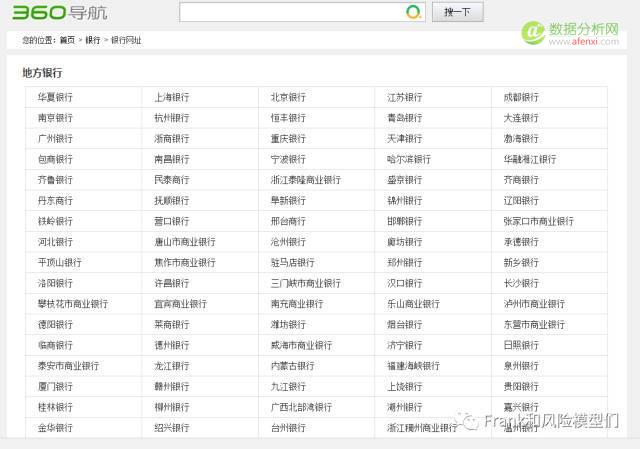This screenshot has height=449, width=640.
Task: Open 铁岭银行 link
Action: 55,221
